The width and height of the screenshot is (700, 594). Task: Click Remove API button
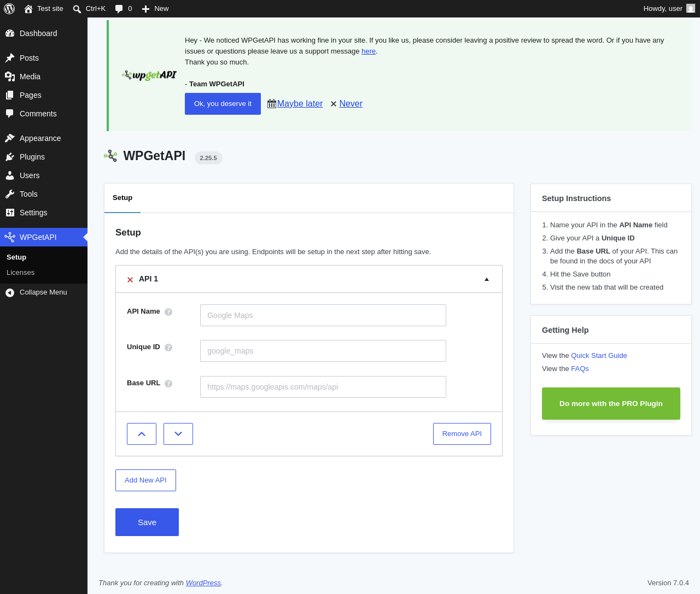pos(462,434)
